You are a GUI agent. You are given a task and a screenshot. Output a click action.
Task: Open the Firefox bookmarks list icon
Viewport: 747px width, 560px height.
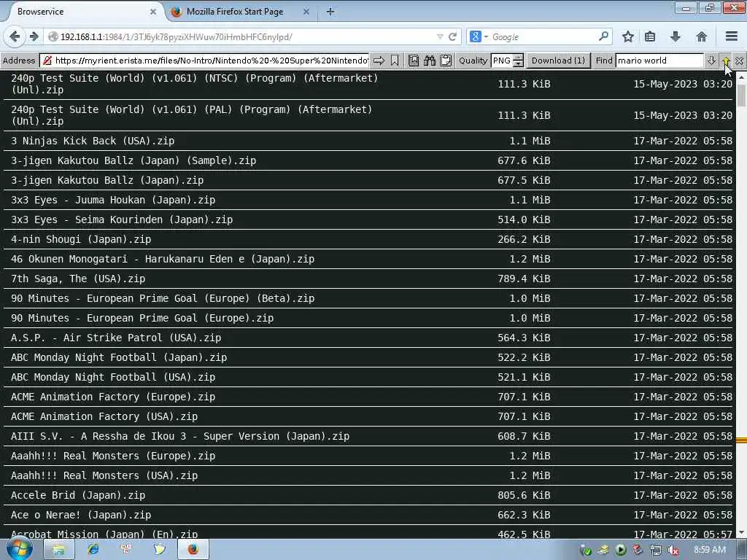pyautogui.click(x=650, y=36)
